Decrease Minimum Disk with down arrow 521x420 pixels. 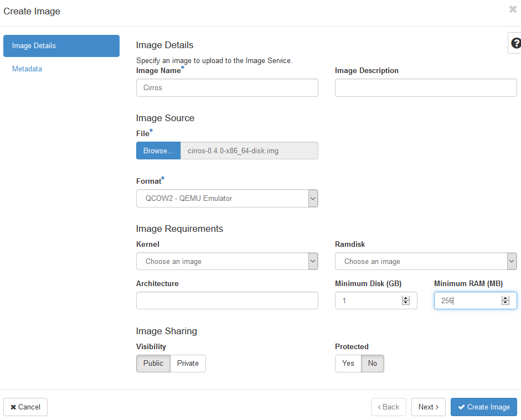click(406, 303)
